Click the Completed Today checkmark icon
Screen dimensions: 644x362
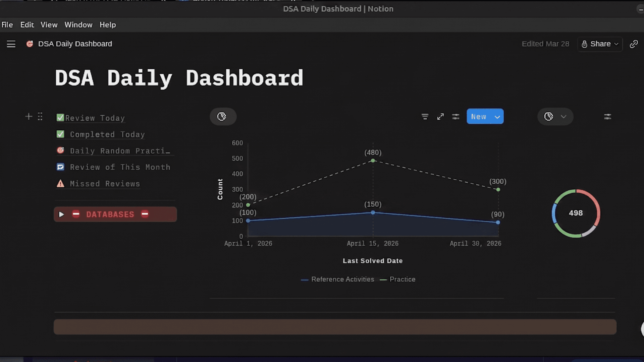click(60, 134)
